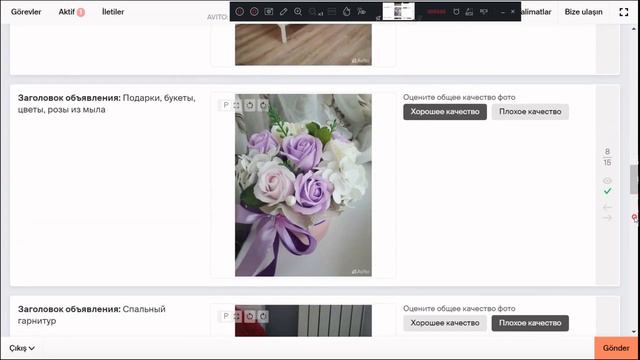The width and height of the screenshot is (640, 360).
Task: Click the first red record button in recorder bar
Action: pyautogui.click(x=240, y=12)
